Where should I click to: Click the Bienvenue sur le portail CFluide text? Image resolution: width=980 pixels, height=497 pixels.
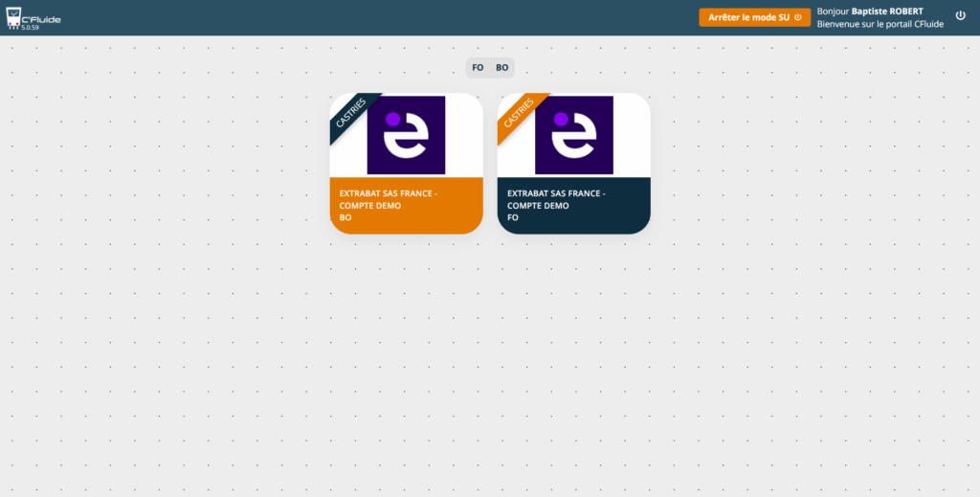coord(880,24)
